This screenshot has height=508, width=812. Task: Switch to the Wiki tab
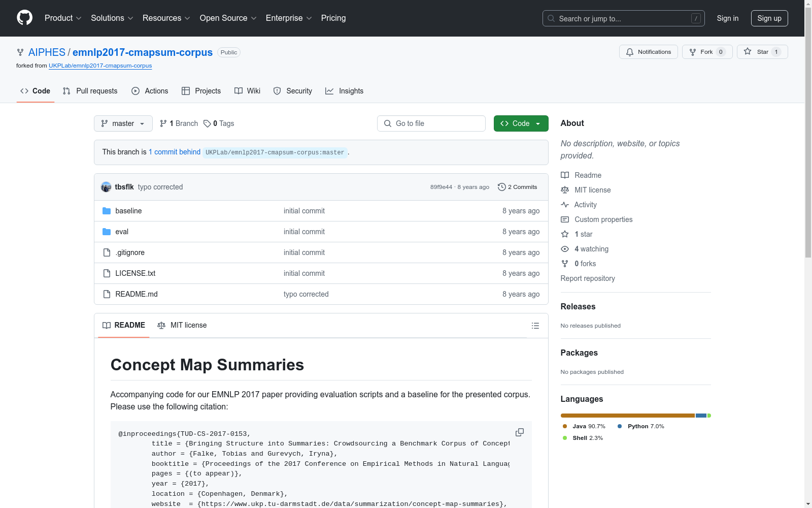pos(248,91)
